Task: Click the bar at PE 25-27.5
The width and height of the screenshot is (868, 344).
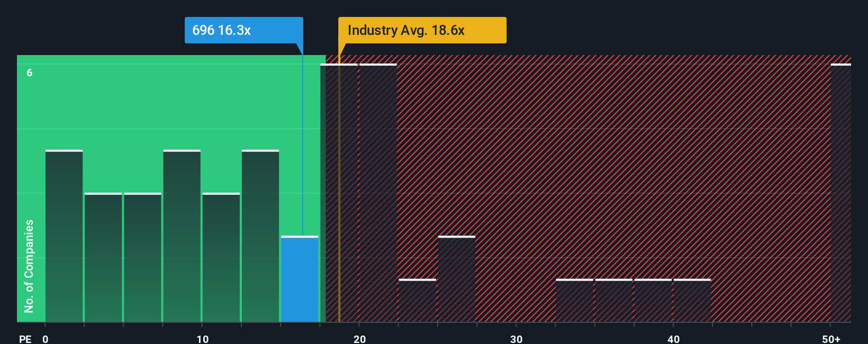Action: click(457, 279)
